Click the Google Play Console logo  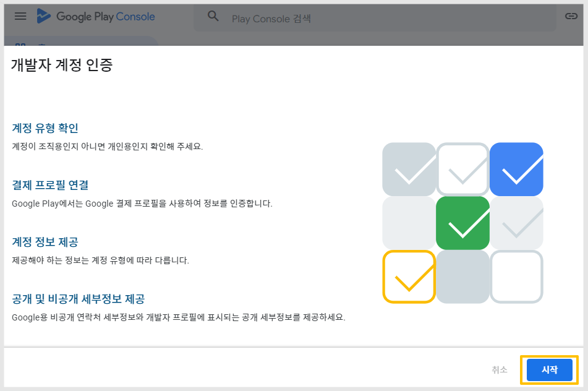coord(96,16)
